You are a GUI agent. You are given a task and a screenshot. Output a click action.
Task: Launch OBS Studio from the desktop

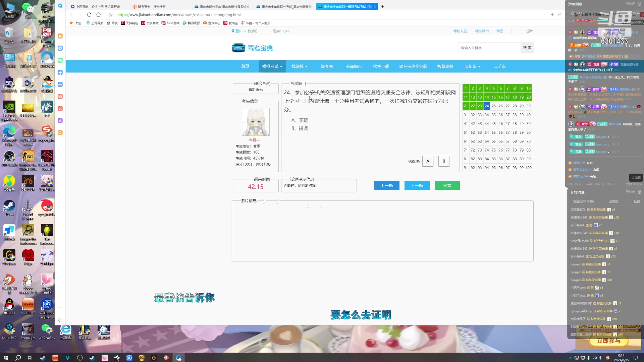9,158
